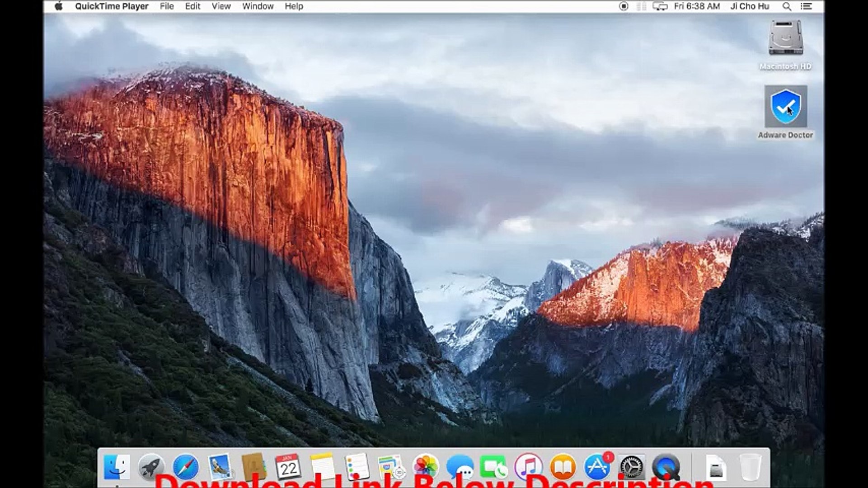Image resolution: width=868 pixels, height=488 pixels.
Task: Launch Finder from the dock
Action: click(x=117, y=467)
